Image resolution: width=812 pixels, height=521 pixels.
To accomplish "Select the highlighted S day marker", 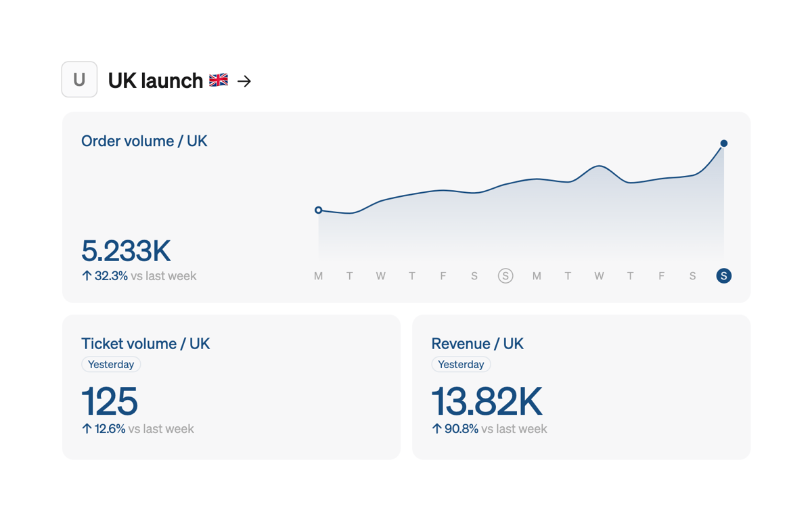I will pyautogui.click(x=723, y=275).
